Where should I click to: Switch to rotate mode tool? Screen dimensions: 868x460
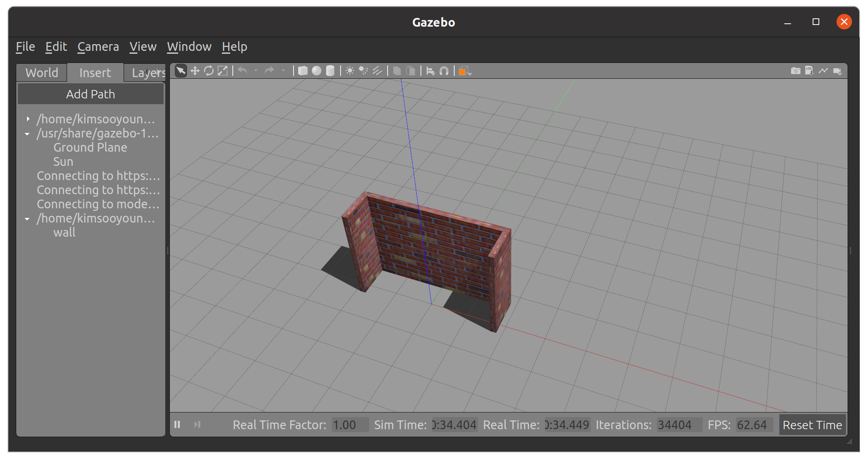pos(209,71)
